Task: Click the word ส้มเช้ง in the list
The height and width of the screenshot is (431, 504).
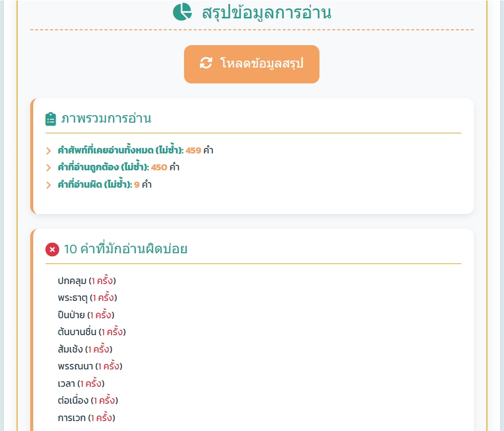Action: (x=70, y=349)
